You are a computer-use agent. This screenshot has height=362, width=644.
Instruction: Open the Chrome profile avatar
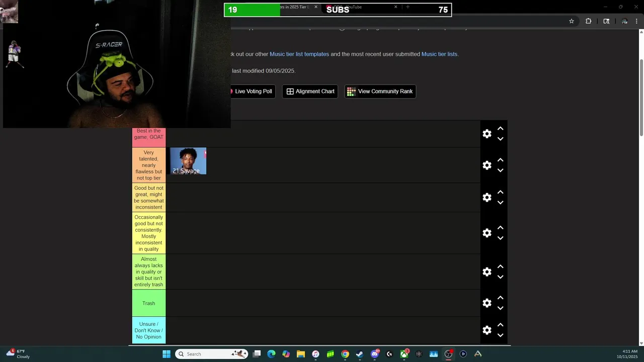point(624,21)
